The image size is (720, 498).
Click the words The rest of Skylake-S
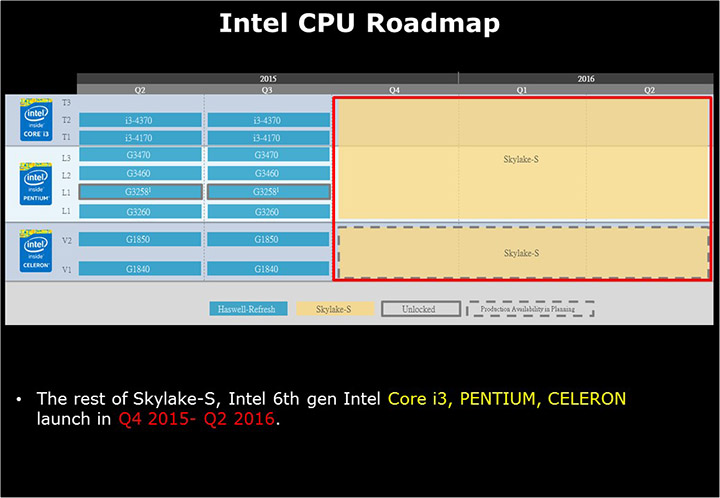[126, 398]
